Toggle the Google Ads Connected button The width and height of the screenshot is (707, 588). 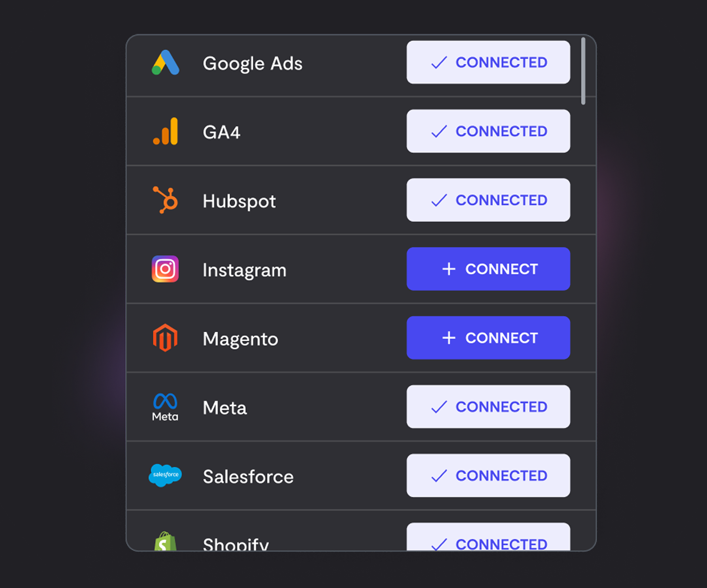488,62
